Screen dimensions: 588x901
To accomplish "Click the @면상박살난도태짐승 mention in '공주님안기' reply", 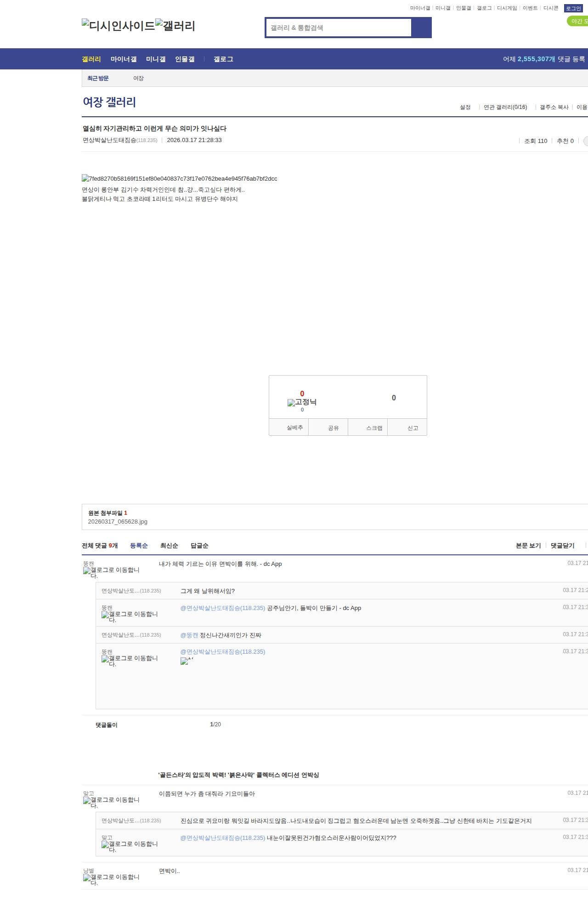I will click(x=223, y=608).
